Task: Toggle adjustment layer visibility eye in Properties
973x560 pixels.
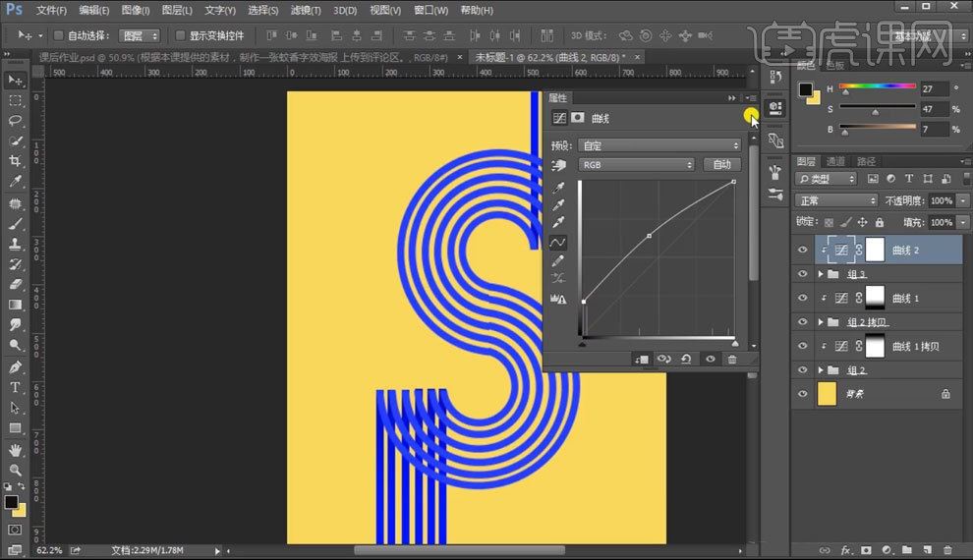Action: [x=710, y=359]
